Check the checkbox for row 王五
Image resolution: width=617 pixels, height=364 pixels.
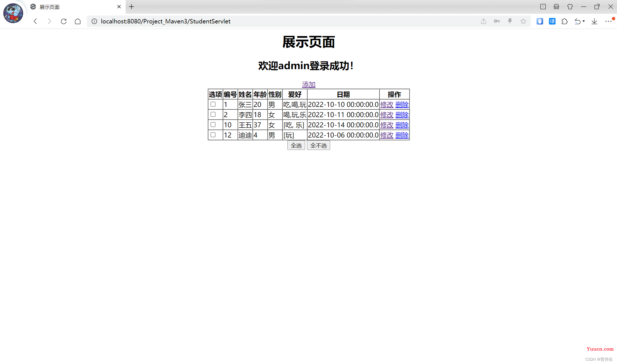coord(213,125)
